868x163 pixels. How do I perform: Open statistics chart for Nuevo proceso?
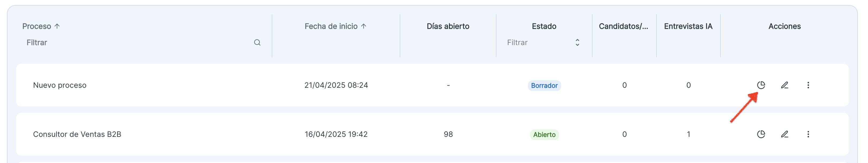(761, 85)
